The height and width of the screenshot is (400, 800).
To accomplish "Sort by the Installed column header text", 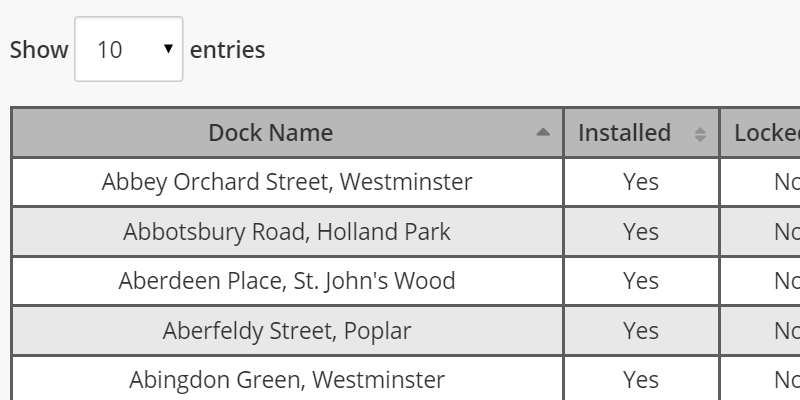I will click(x=624, y=133).
